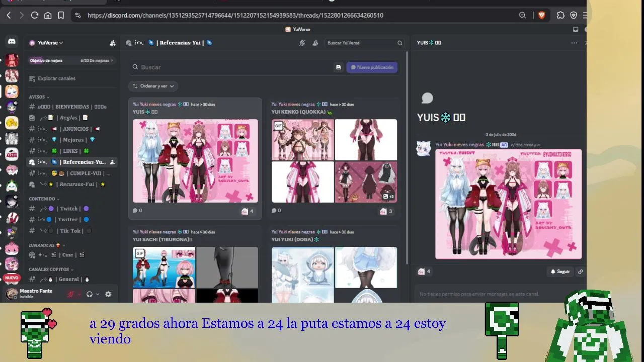This screenshot has height=362, width=644.
Task: Open the yellow emoji-face server icon
Action: (12, 123)
